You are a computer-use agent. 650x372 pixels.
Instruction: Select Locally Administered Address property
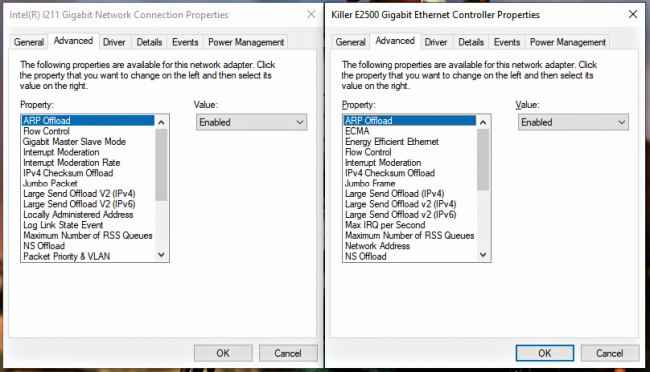point(78,214)
